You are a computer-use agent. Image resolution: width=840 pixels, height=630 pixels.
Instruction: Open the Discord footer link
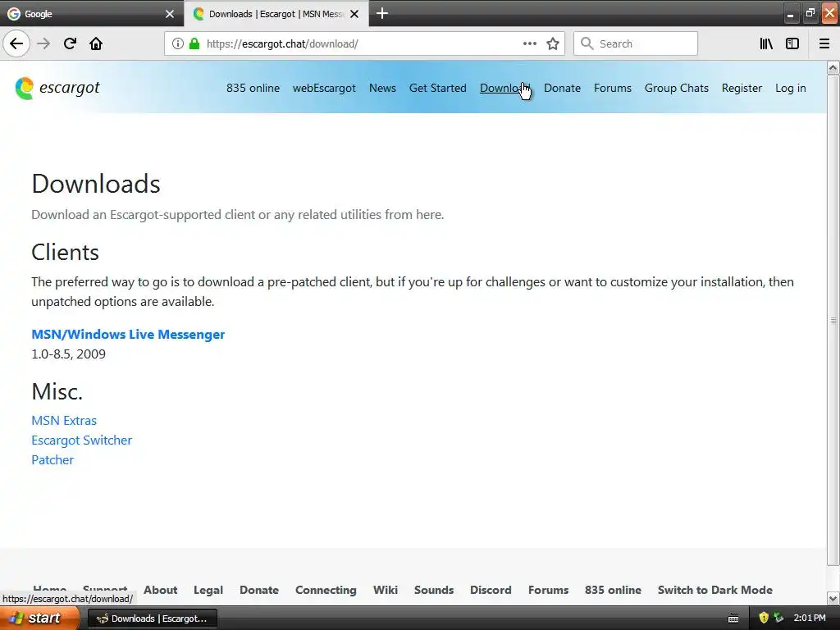(x=491, y=590)
